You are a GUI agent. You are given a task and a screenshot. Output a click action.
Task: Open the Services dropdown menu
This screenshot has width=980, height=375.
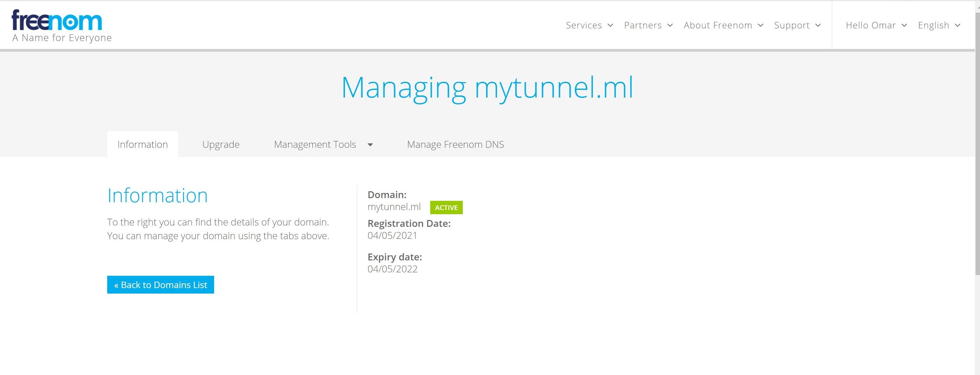(589, 25)
